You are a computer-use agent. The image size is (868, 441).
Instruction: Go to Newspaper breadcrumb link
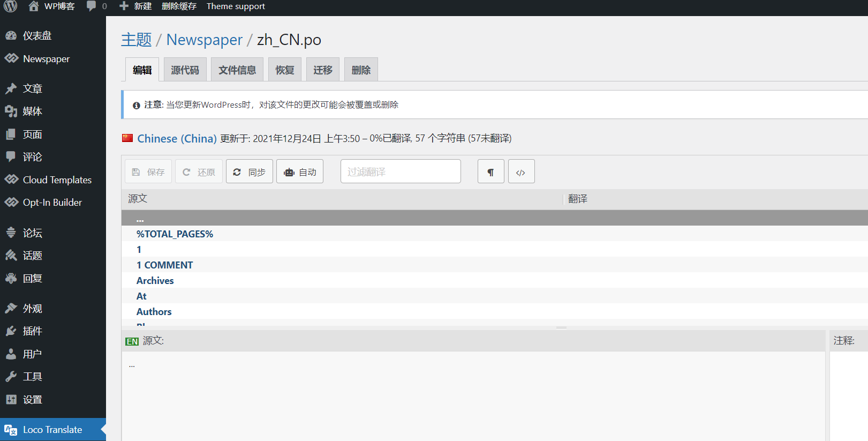point(205,40)
